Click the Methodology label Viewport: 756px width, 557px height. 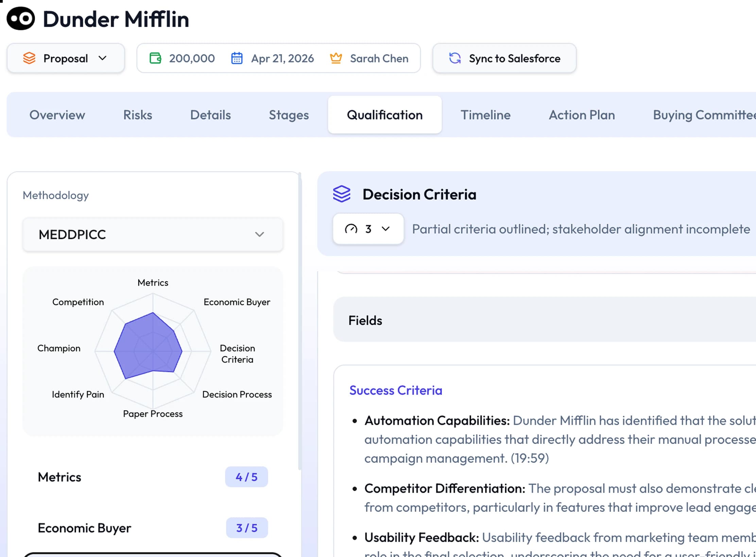coord(56,195)
